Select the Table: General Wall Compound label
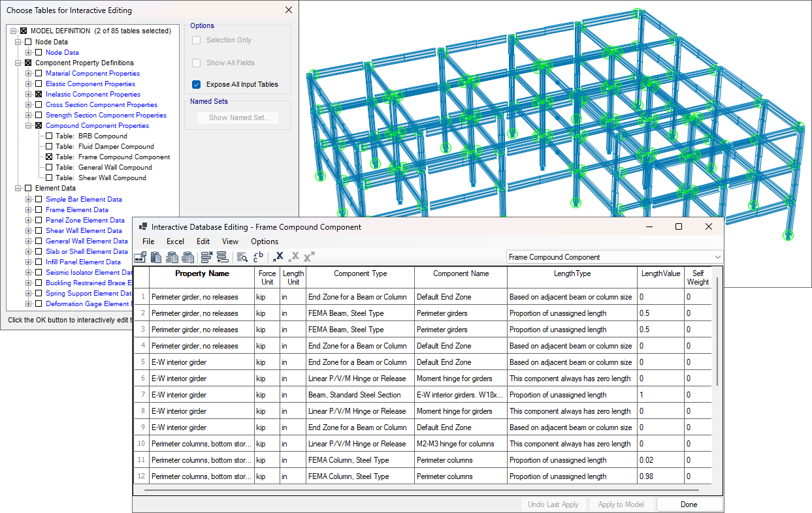 pyautogui.click(x=104, y=167)
